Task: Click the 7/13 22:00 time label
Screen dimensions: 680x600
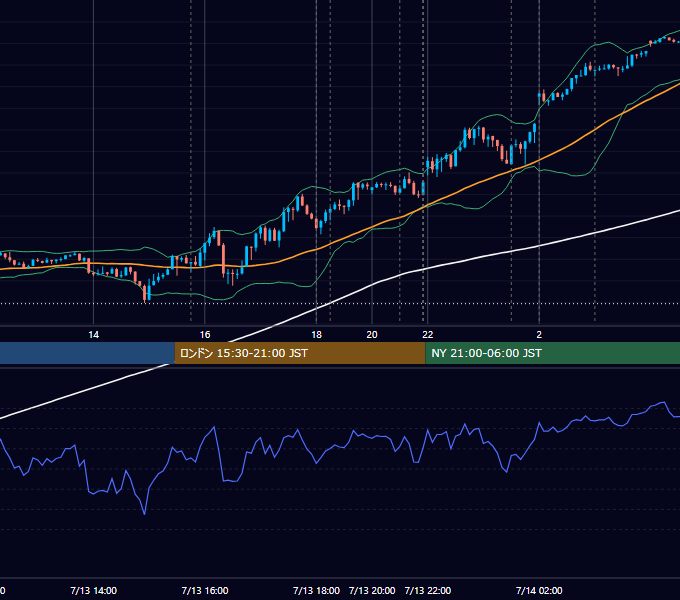Action: [x=428, y=591]
